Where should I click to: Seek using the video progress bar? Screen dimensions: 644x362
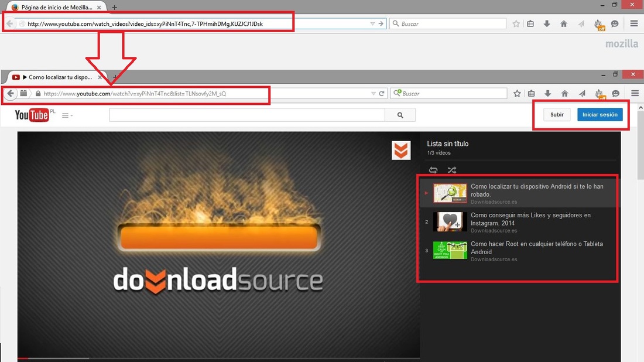pos(218,358)
